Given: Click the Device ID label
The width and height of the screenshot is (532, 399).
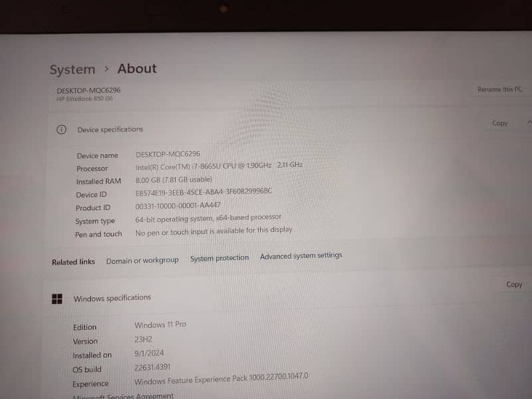Looking at the screenshot, I should pyautogui.click(x=91, y=195).
